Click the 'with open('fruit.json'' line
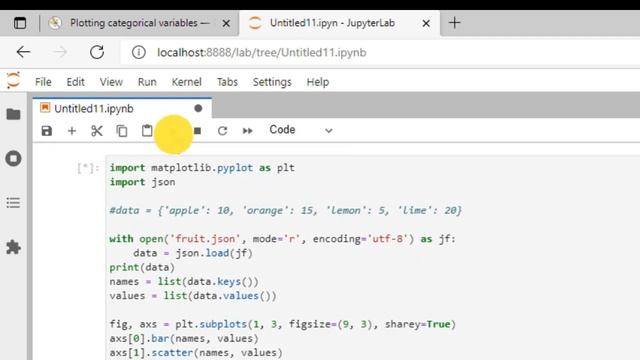The height and width of the screenshot is (360, 640). click(282, 239)
